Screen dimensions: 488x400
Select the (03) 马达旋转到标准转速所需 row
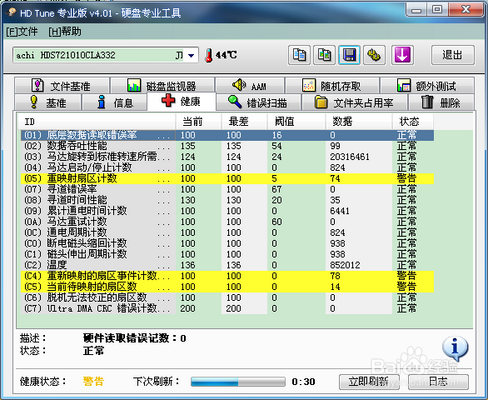point(227,157)
